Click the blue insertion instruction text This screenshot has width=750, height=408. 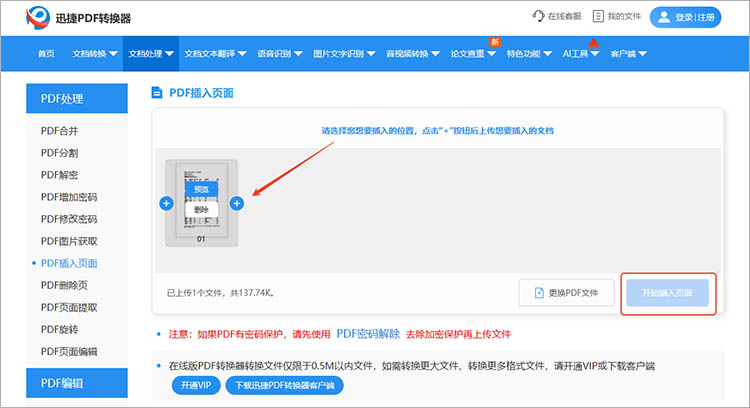pos(438,131)
